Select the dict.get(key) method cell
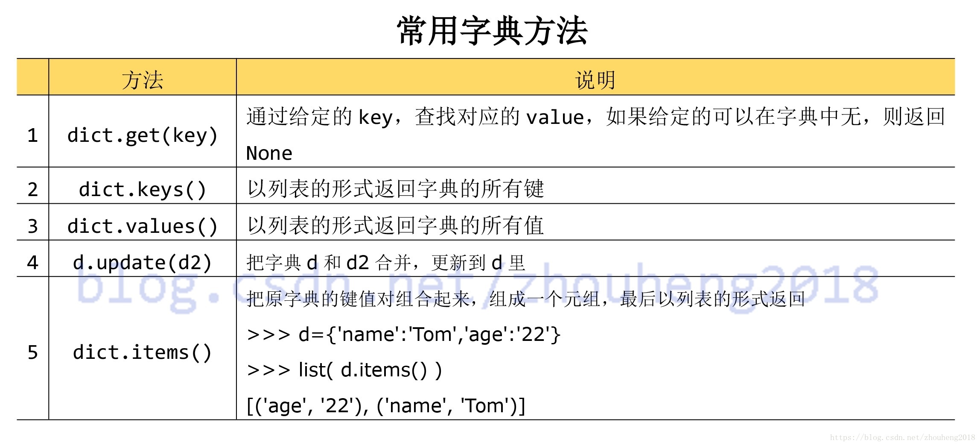The width and height of the screenshot is (980, 446). [143, 135]
